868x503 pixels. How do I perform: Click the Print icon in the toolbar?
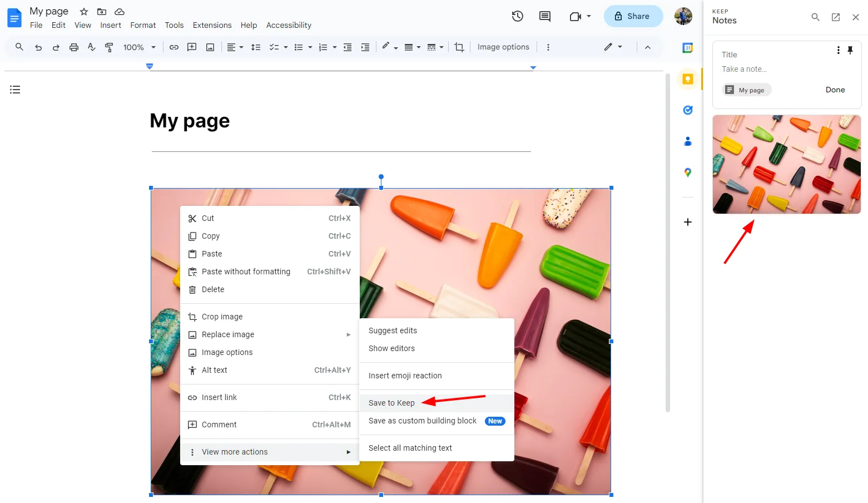tap(73, 47)
